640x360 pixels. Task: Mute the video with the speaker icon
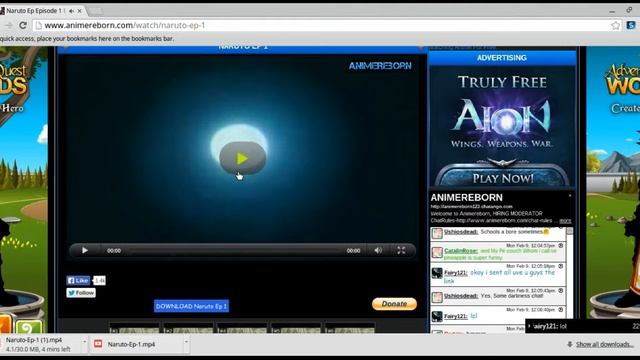(378, 250)
